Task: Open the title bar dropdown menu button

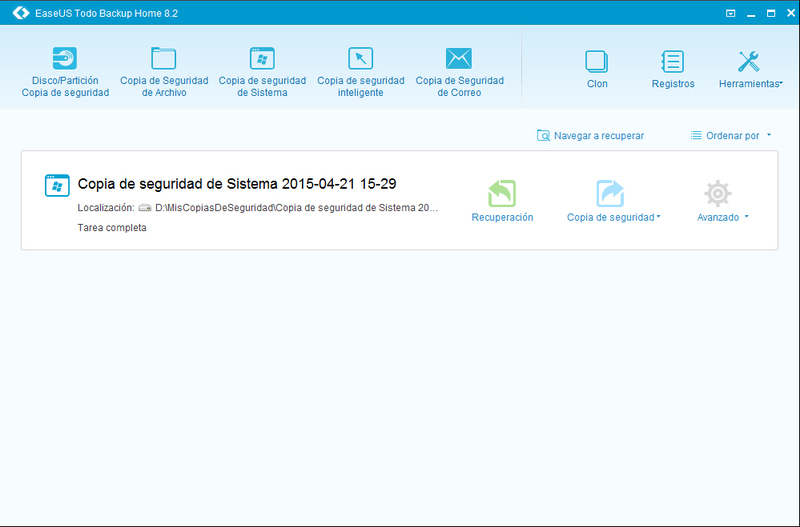Action: (731, 13)
